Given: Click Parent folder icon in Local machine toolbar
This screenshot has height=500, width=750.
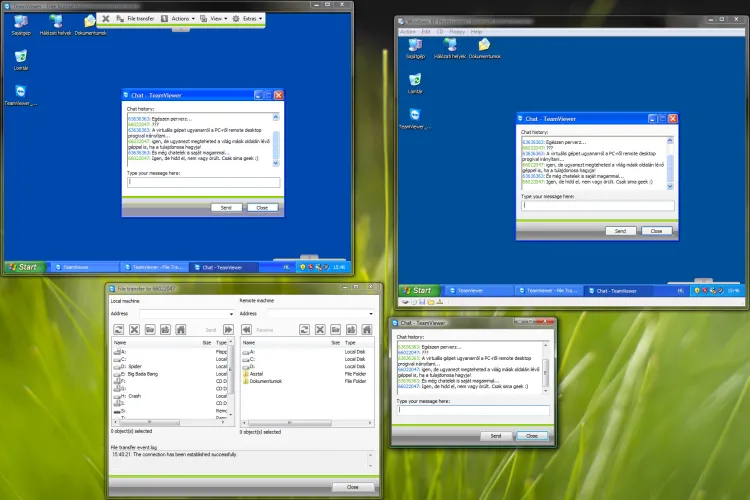Looking at the screenshot, I should [x=165, y=330].
